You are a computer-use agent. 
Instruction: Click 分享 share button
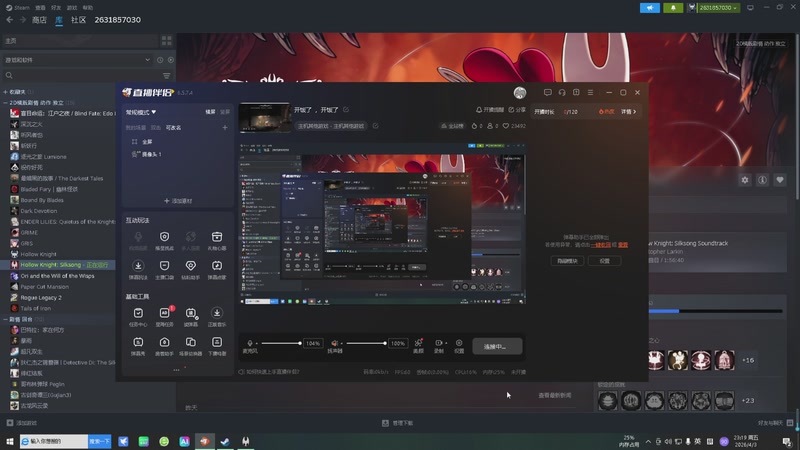coord(517,110)
